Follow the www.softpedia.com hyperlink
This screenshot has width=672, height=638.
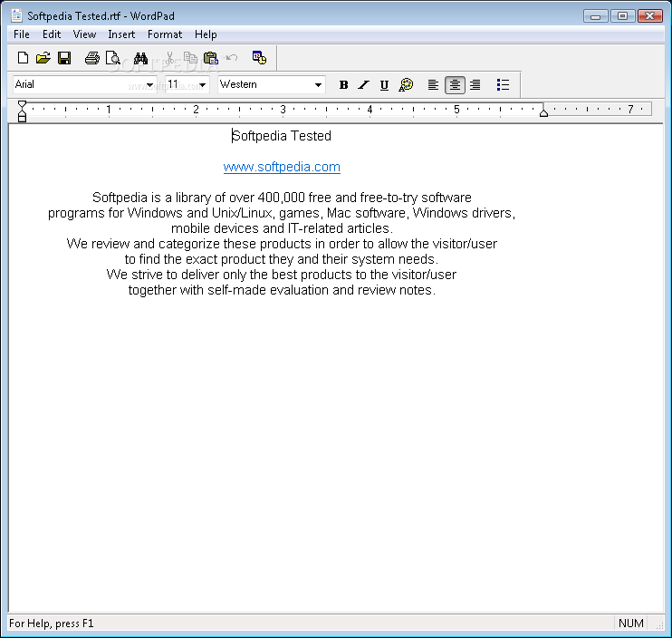click(x=282, y=167)
